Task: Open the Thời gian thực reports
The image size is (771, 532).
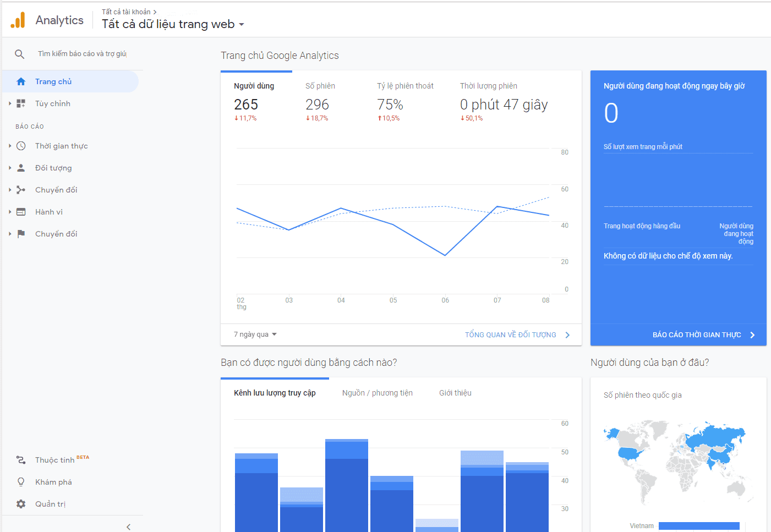Action: tap(70, 146)
